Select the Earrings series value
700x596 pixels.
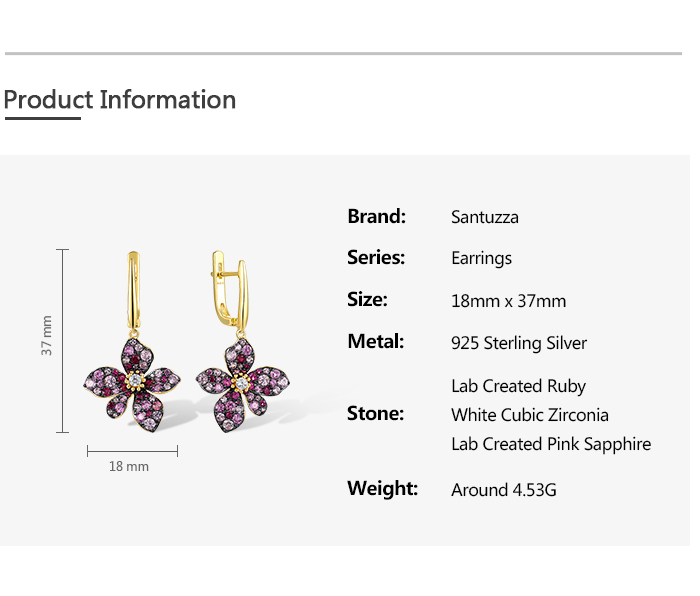[481, 258]
